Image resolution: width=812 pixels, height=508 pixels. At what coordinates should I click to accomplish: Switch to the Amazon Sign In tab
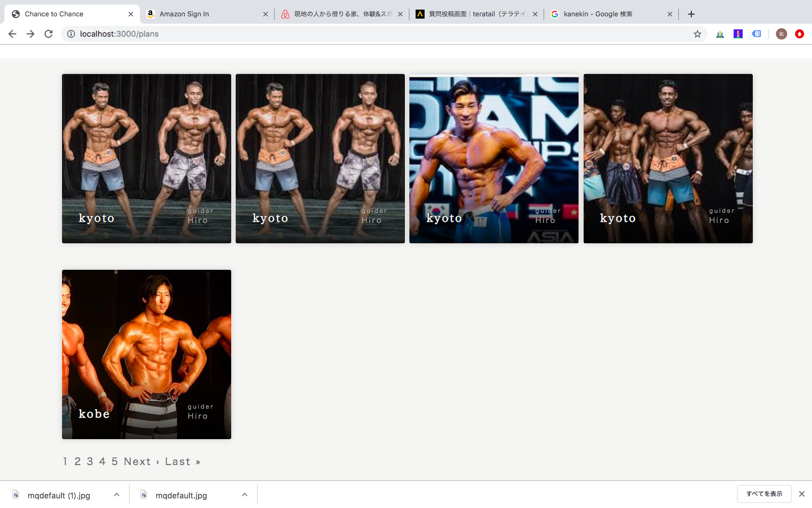[x=203, y=14]
